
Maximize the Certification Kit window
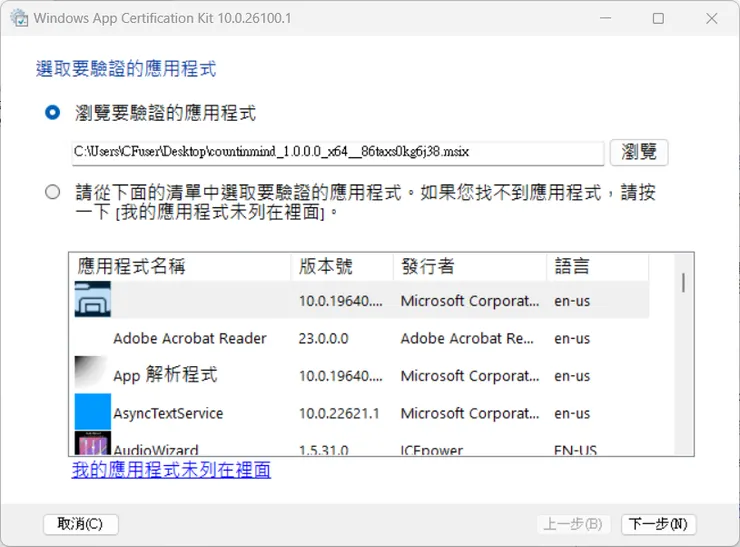658,18
